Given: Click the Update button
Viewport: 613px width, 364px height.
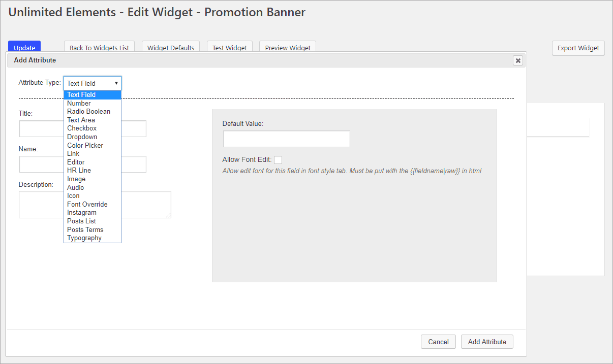Looking at the screenshot, I should [24, 47].
